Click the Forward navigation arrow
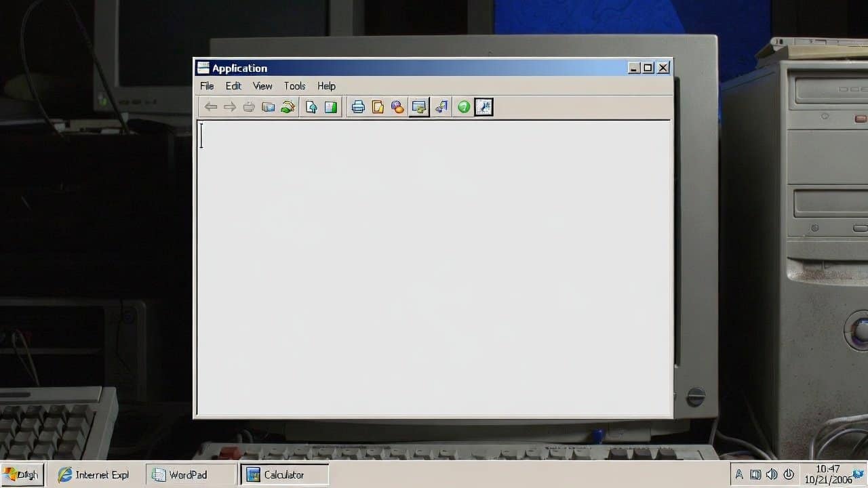 coord(230,106)
